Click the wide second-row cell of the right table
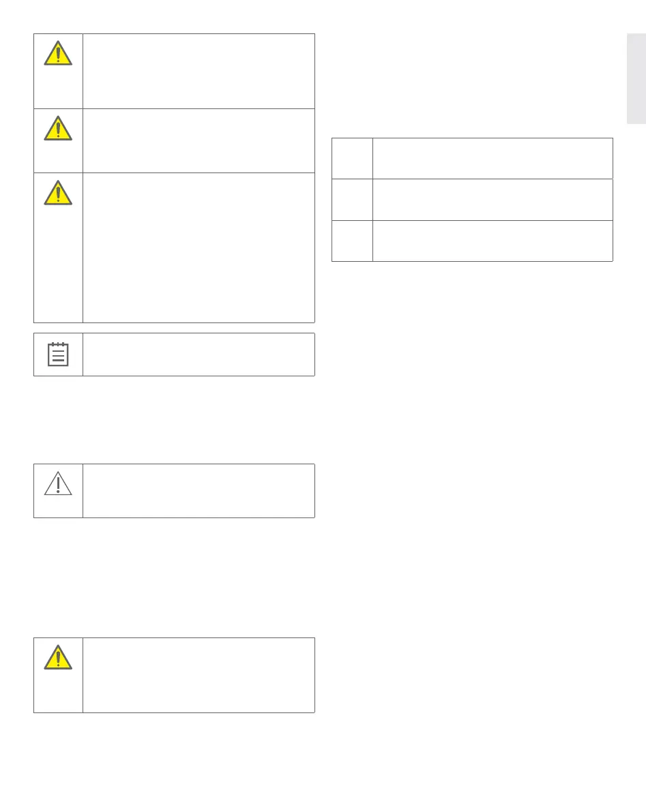646x812 pixels. pyautogui.click(x=493, y=199)
